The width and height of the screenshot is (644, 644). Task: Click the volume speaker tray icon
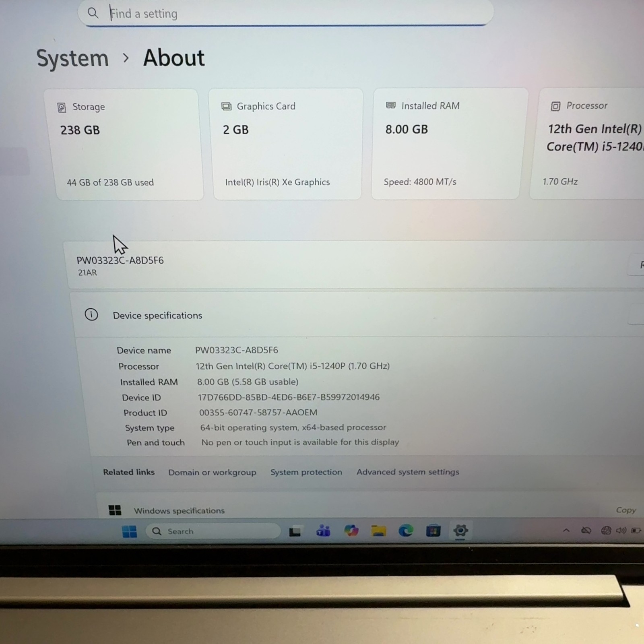click(621, 530)
